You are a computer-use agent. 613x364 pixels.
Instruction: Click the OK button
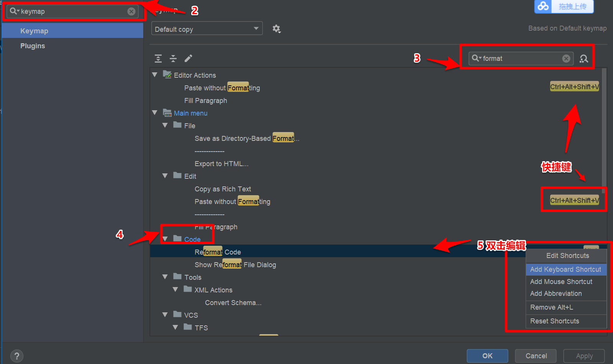point(487,356)
